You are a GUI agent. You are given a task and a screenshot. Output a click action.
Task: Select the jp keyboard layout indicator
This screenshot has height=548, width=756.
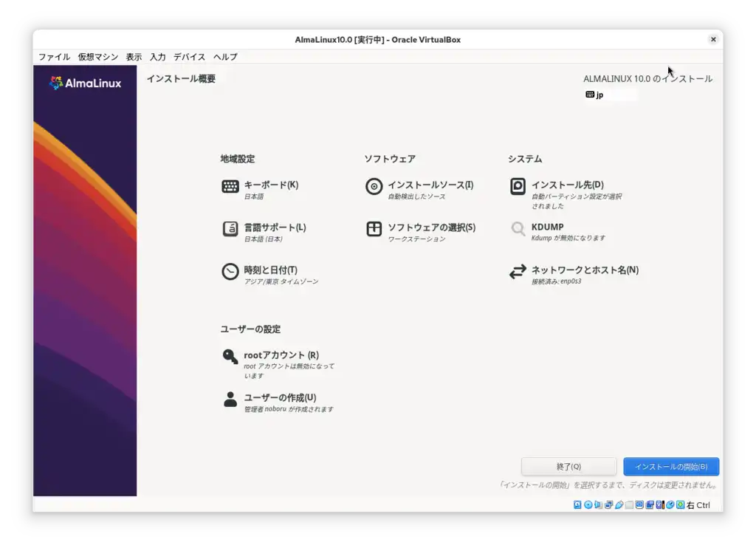tap(597, 95)
